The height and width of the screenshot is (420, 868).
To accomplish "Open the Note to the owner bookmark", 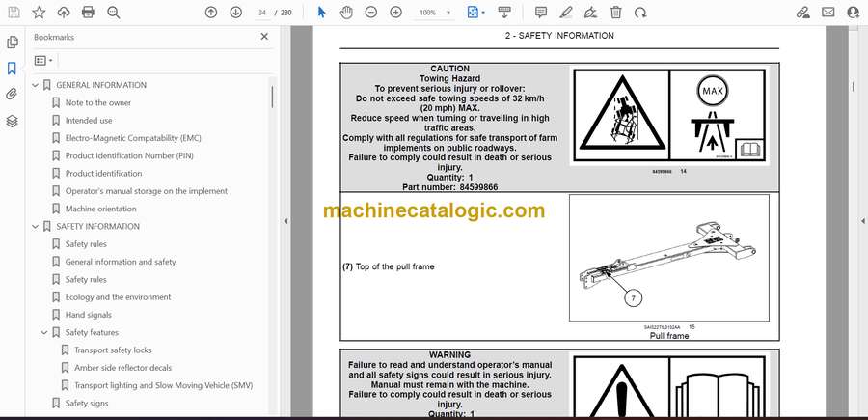I will (98, 103).
